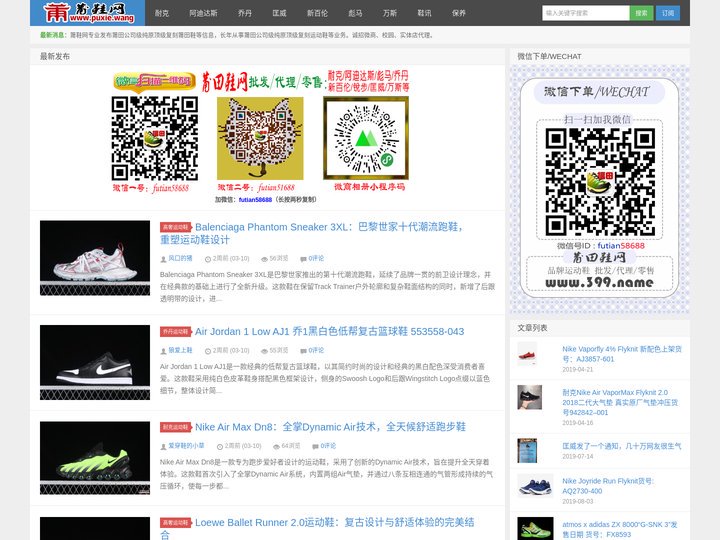This screenshot has height=540, width=720.
Task: Click the comment icon on Air Max Dn8 article
Action: [x=315, y=446]
